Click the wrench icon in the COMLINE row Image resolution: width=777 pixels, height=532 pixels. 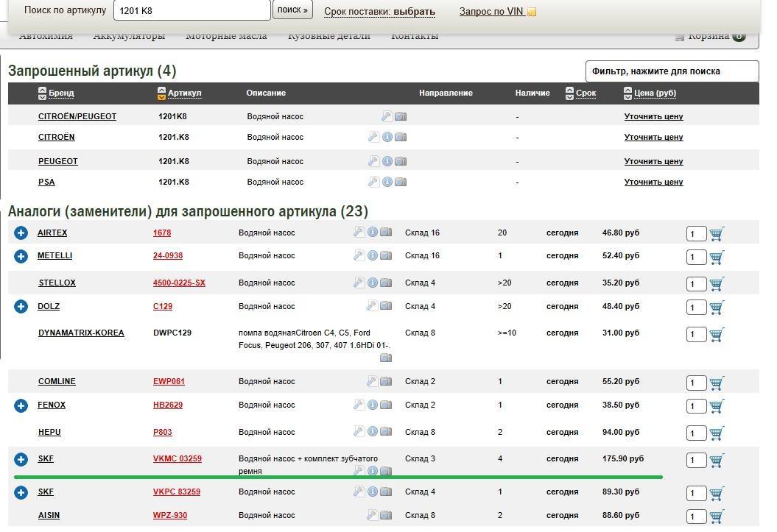pyautogui.click(x=373, y=381)
